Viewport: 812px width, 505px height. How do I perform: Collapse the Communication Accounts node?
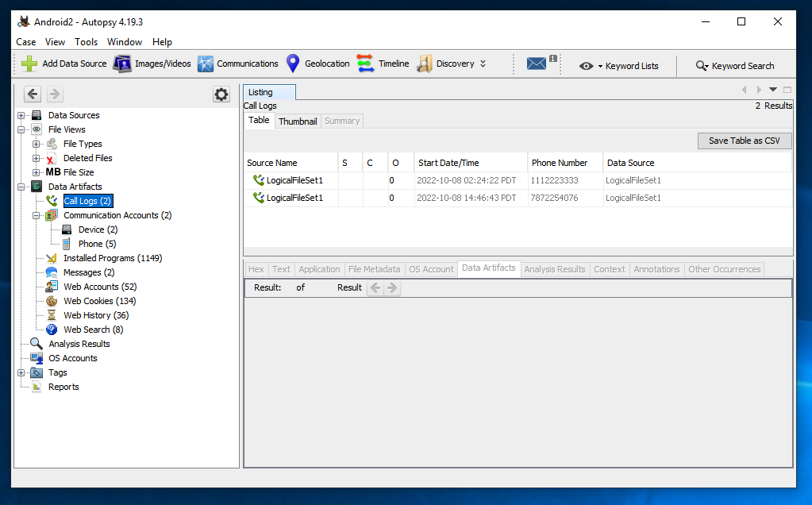click(37, 215)
